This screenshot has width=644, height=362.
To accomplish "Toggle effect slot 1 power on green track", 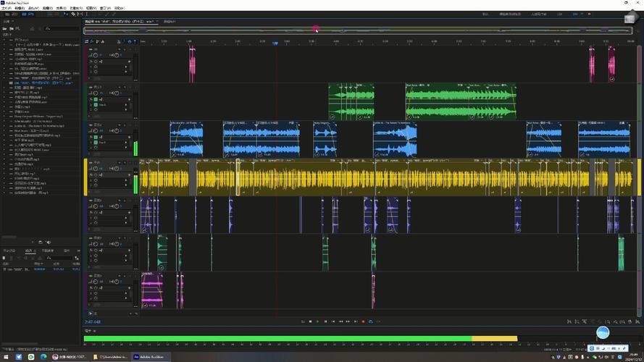I will pos(96,105).
